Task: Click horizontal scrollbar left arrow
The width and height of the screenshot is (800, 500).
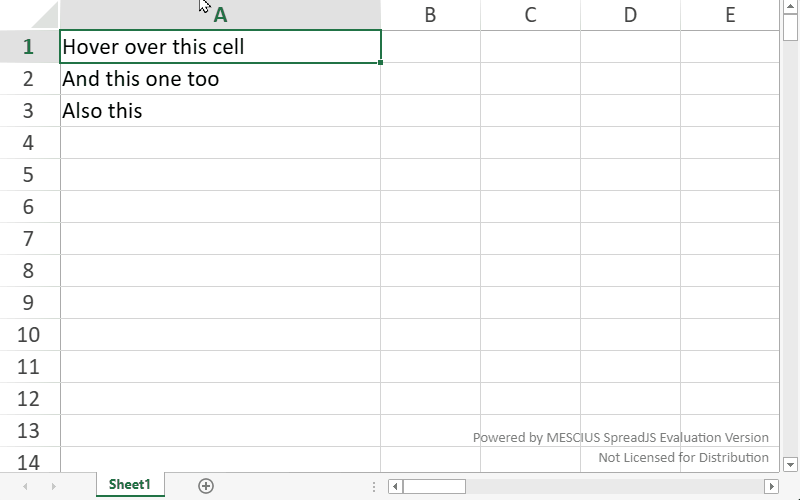Action: click(396, 486)
